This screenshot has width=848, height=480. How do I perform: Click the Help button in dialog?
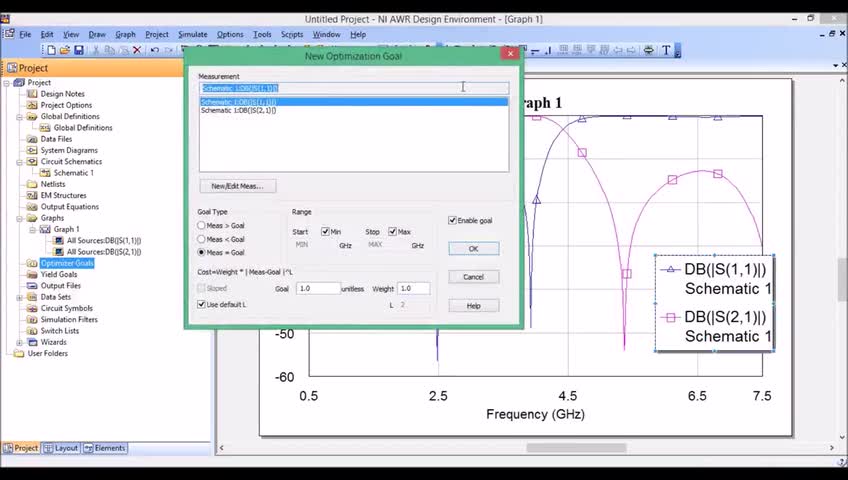473,306
